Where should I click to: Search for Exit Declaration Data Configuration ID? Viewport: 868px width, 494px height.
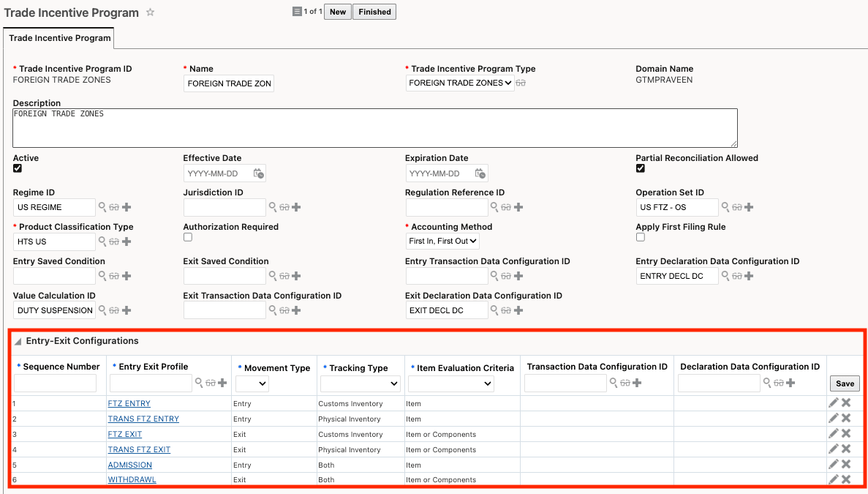click(x=494, y=310)
